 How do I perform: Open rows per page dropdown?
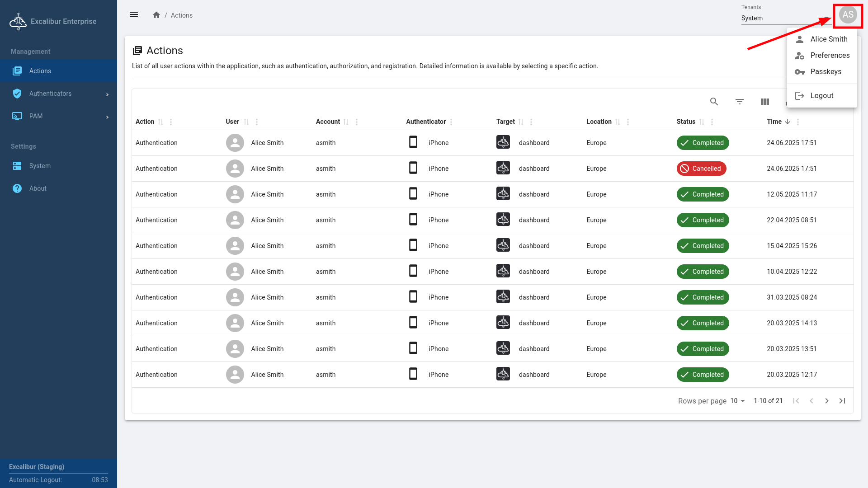737,401
